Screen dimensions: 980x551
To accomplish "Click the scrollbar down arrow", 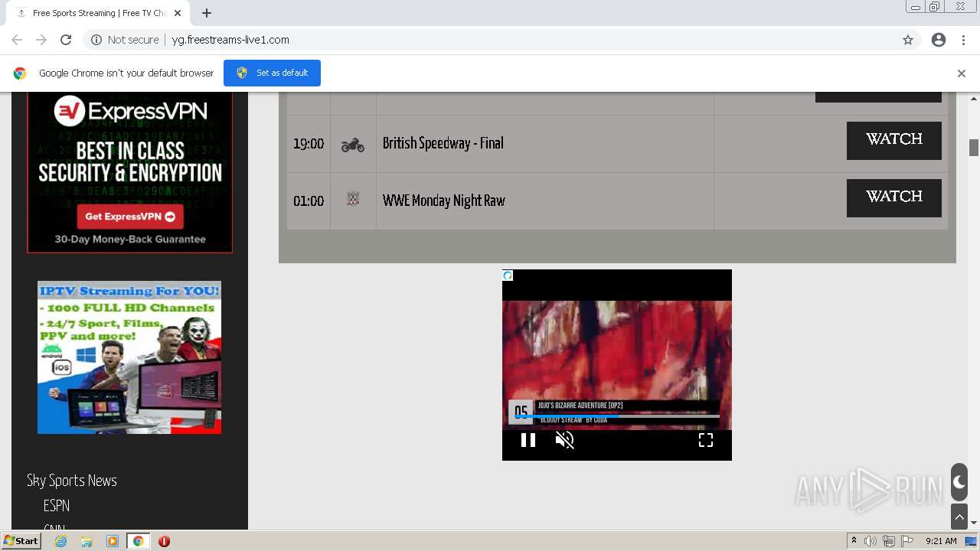I will point(974,523).
